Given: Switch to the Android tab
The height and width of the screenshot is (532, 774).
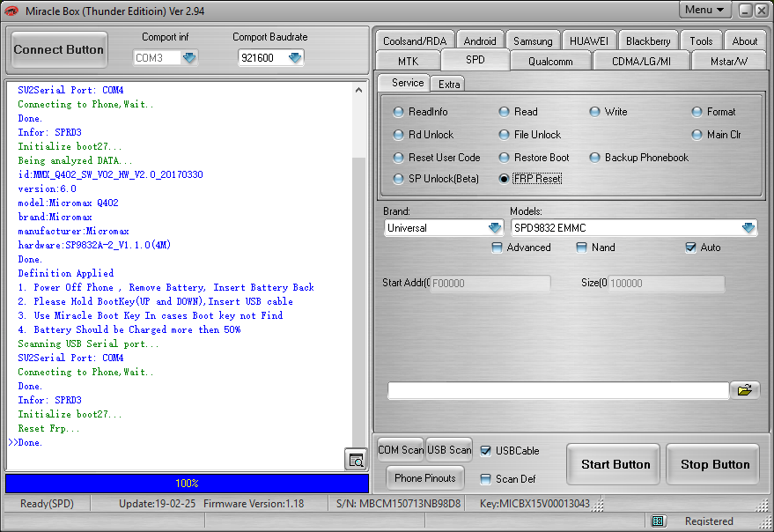Looking at the screenshot, I should click(x=480, y=41).
